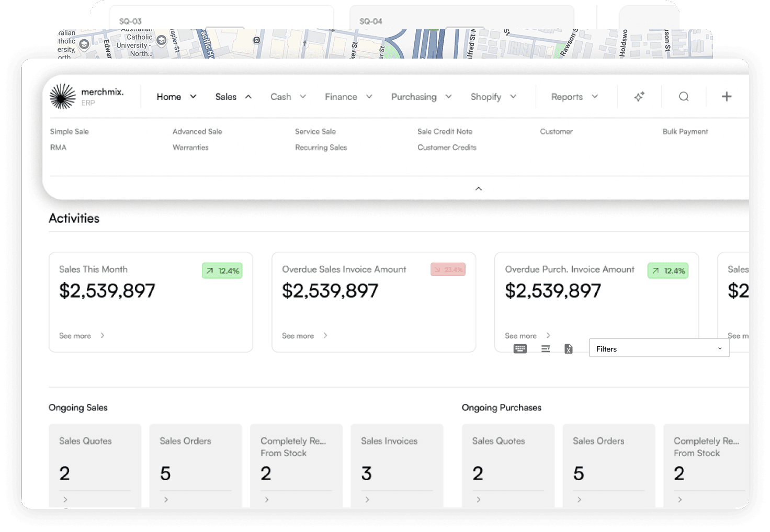Export to Excel file icon
This screenshot has width=770, height=532.
coord(569,349)
